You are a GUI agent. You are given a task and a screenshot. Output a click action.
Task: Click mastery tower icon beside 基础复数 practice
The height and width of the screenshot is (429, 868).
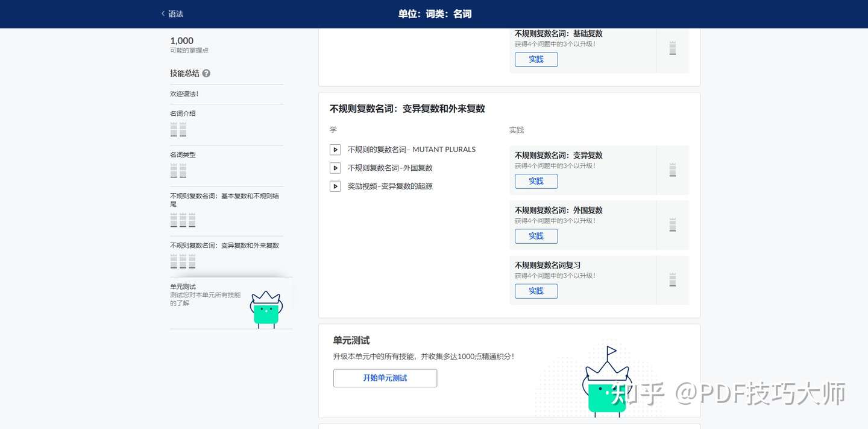[x=673, y=48]
